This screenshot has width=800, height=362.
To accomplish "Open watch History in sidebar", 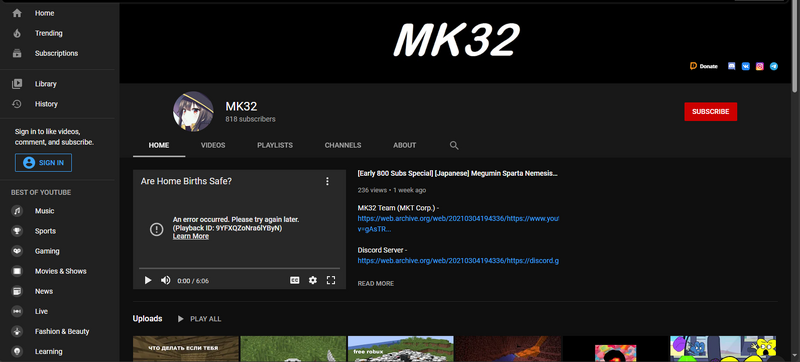I will pyautogui.click(x=46, y=104).
